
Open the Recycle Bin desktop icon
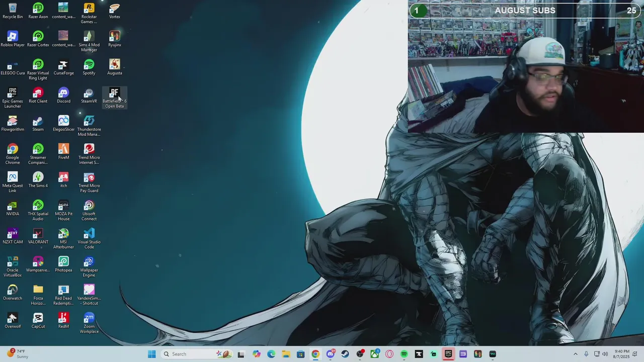pyautogui.click(x=13, y=11)
